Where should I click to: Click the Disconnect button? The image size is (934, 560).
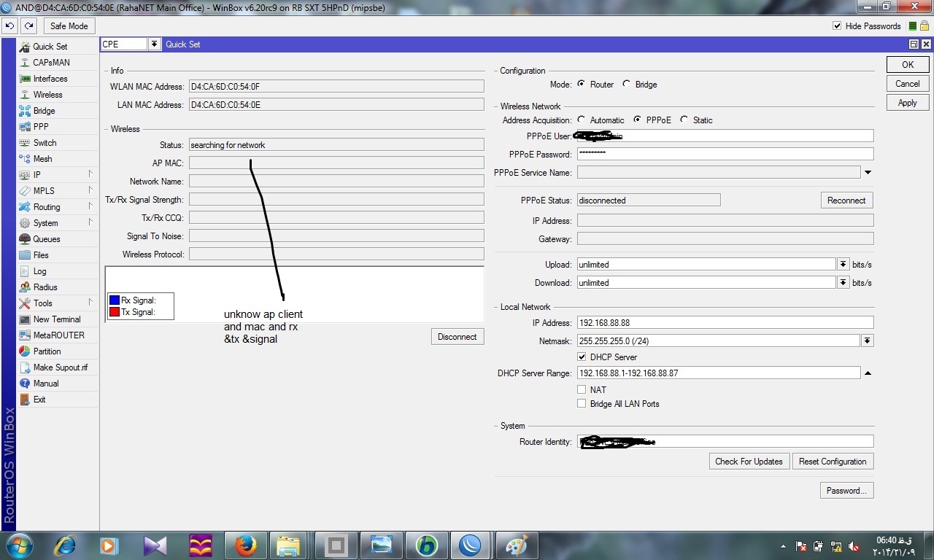click(x=458, y=337)
